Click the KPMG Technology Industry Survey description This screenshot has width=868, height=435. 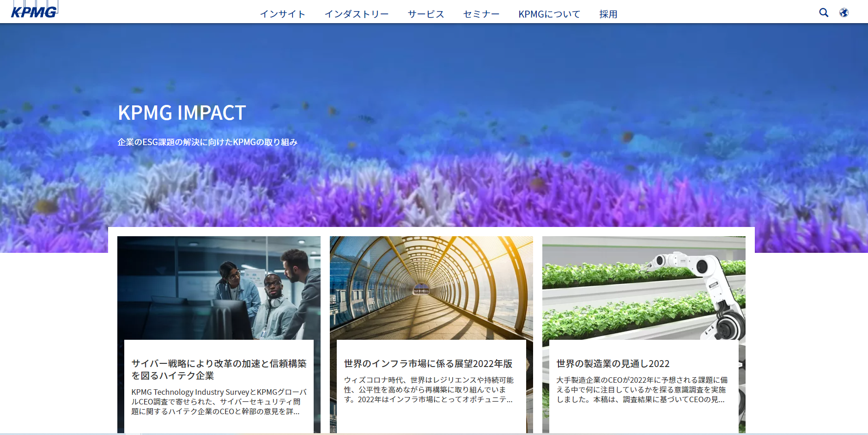pyautogui.click(x=219, y=401)
